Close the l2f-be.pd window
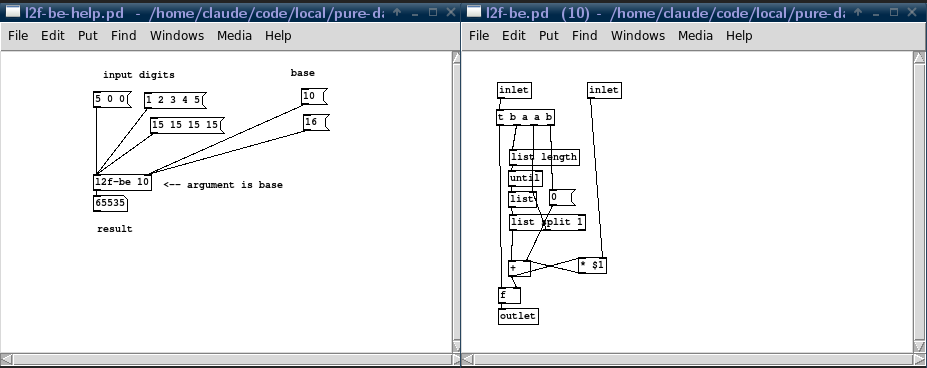 coord(912,12)
